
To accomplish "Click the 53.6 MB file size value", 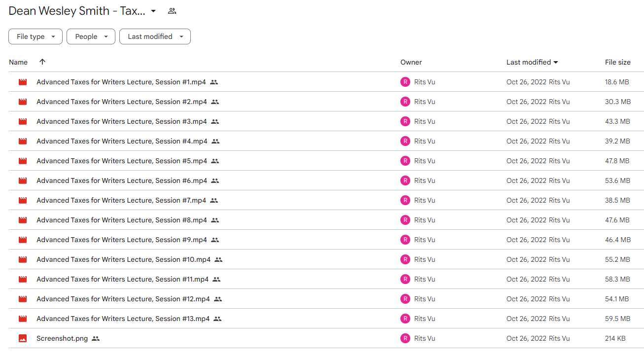I will pyautogui.click(x=618, y=180).
